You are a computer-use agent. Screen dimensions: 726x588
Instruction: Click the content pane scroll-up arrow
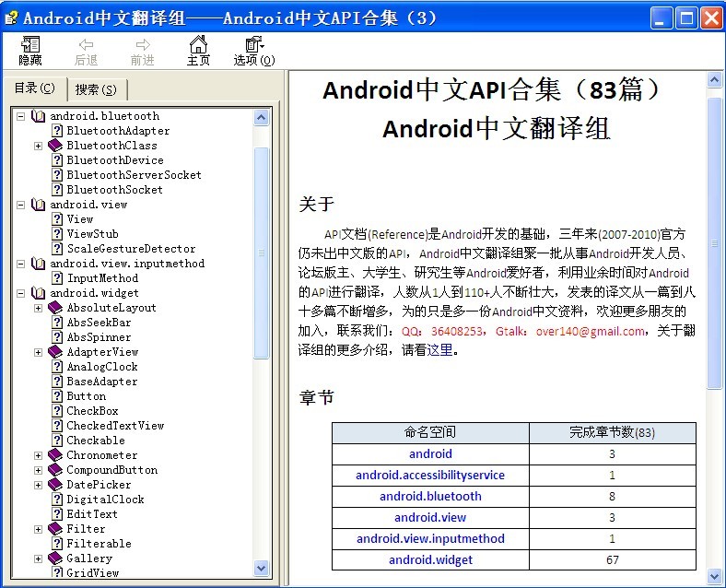tap(714, 80)
